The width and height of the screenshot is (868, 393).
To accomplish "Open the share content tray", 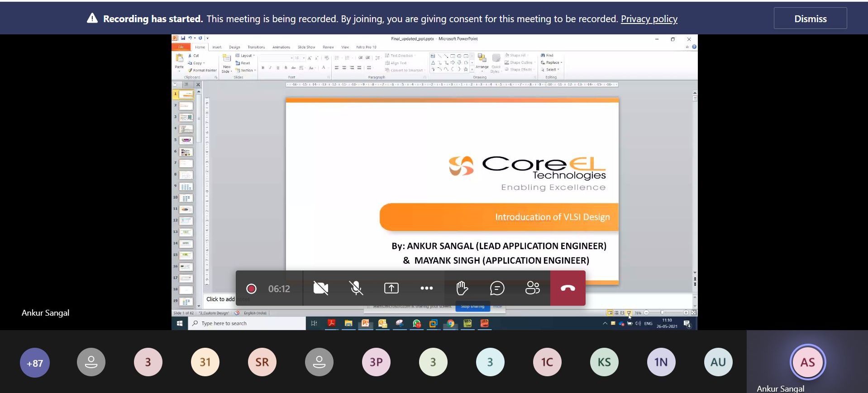I will pos(391,288).
